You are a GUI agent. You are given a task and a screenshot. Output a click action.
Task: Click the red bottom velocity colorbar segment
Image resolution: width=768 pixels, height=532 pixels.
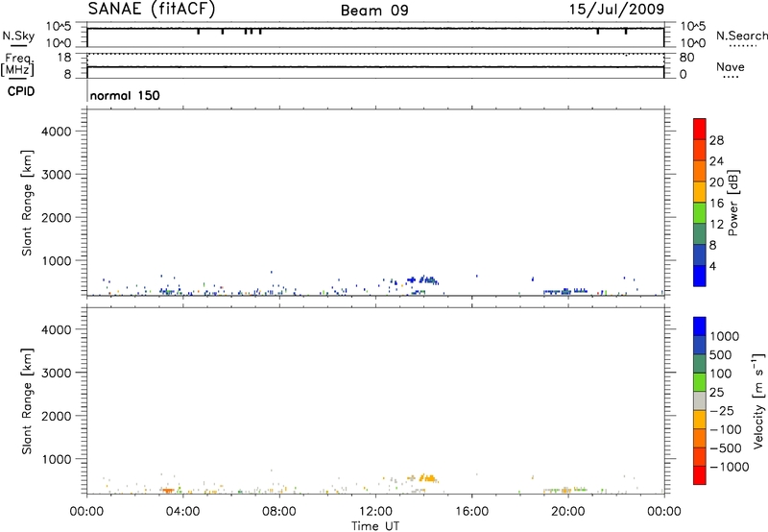pos(700,475)
